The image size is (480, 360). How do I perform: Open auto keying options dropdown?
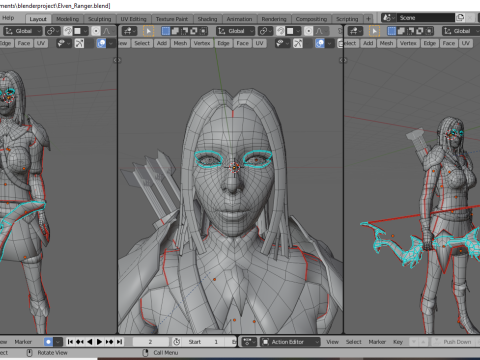(x=58, y=342)
